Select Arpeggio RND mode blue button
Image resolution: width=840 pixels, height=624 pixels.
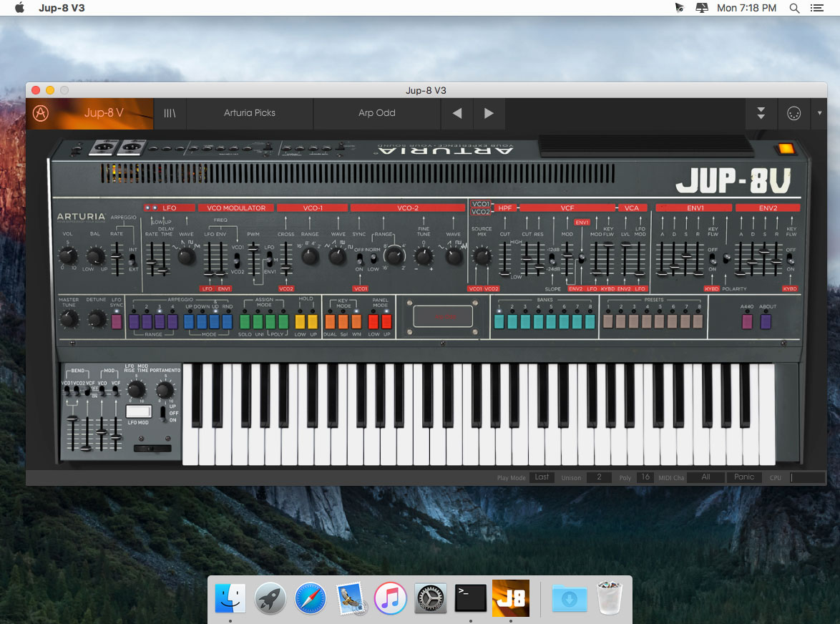coord(227,321)
